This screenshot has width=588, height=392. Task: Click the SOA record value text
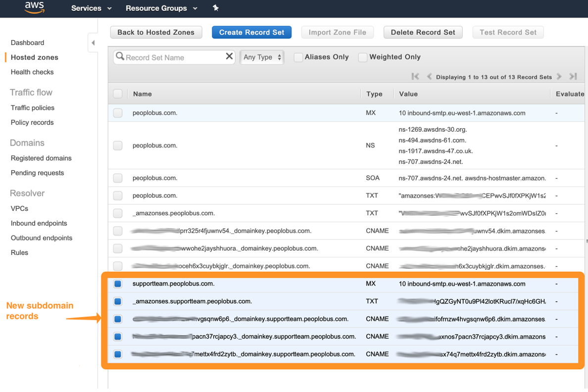(473, 178)
